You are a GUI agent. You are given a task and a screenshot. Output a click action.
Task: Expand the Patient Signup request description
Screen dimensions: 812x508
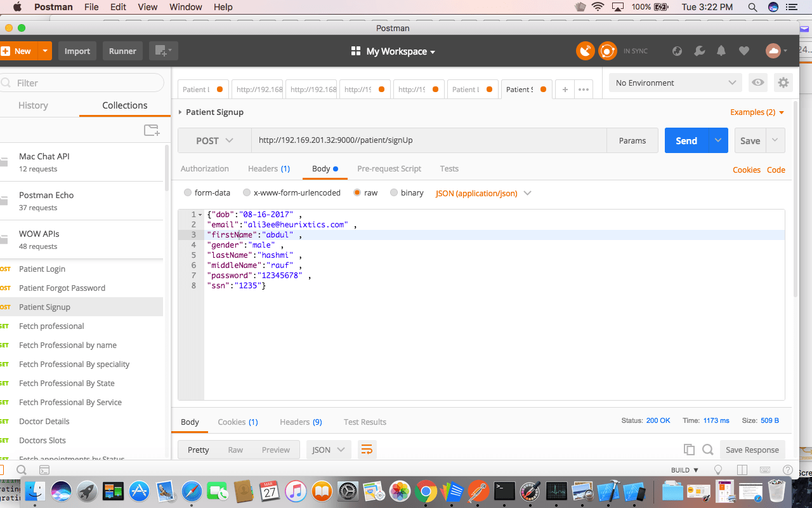(x=180, y=112)
